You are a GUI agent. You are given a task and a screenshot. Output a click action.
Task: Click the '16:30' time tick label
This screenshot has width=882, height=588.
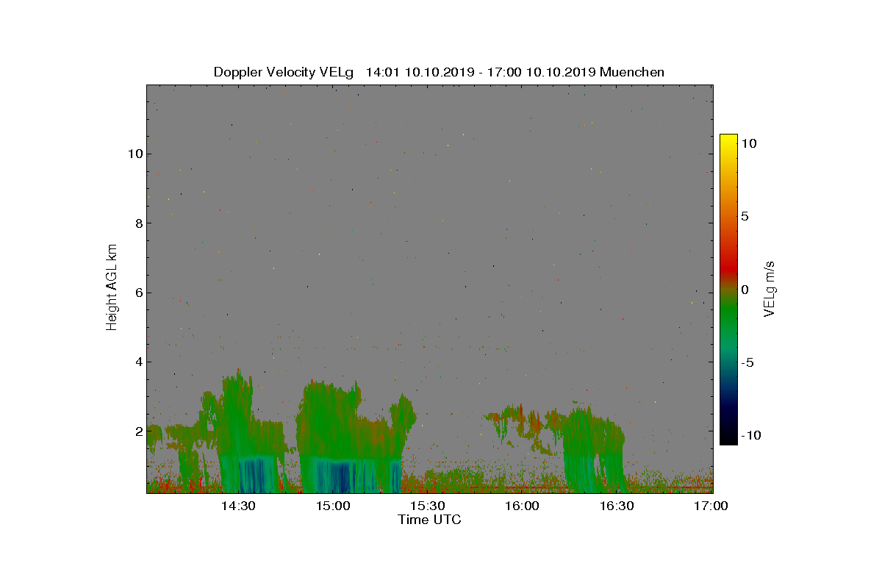coord(617,506)
